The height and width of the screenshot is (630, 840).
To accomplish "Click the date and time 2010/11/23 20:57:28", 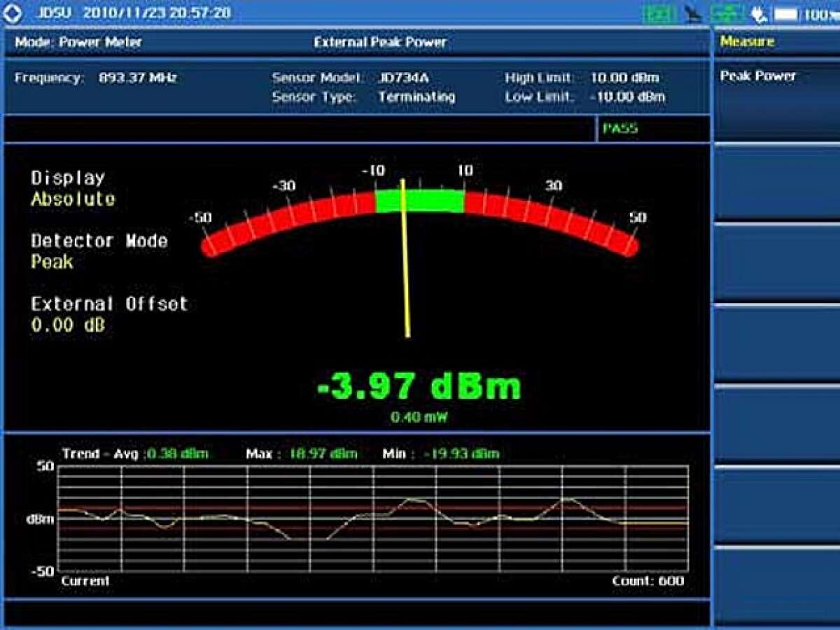I will 157,13.
